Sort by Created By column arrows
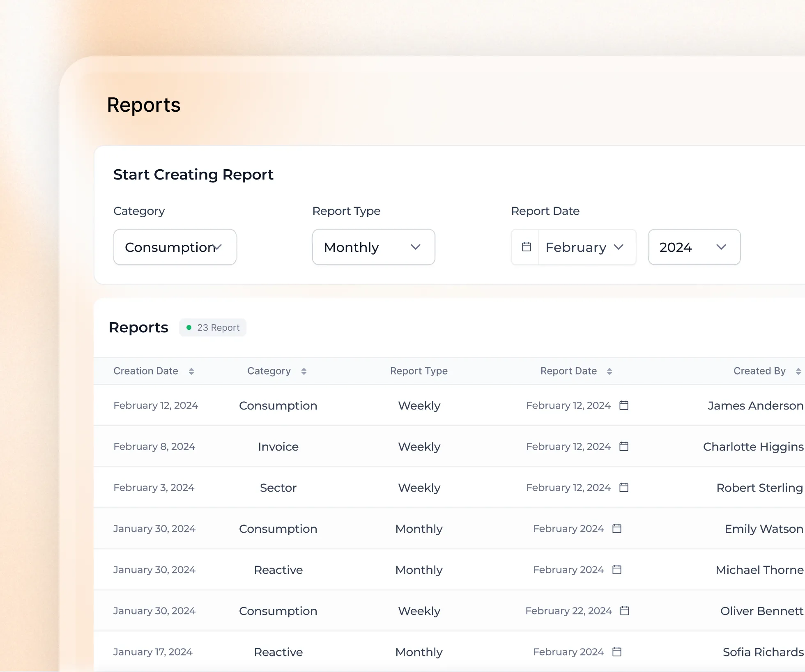Image resolution: width=805 pixels, height=672 pixels. [x=798, y=371]
